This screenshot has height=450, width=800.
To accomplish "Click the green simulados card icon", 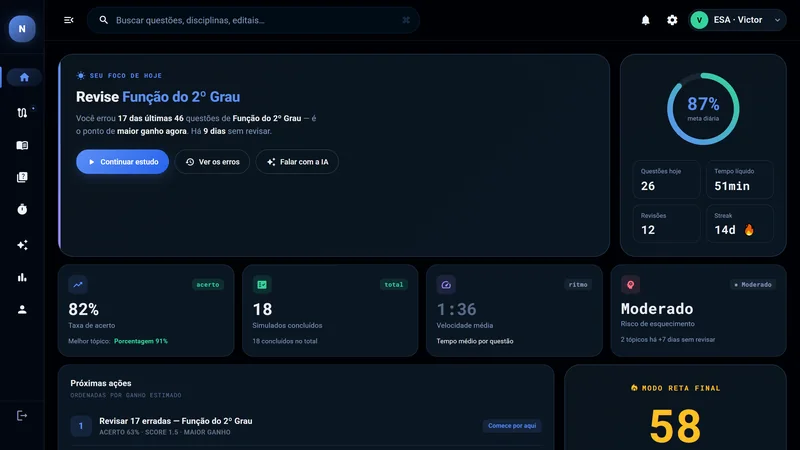I will [x=262, y=285].
